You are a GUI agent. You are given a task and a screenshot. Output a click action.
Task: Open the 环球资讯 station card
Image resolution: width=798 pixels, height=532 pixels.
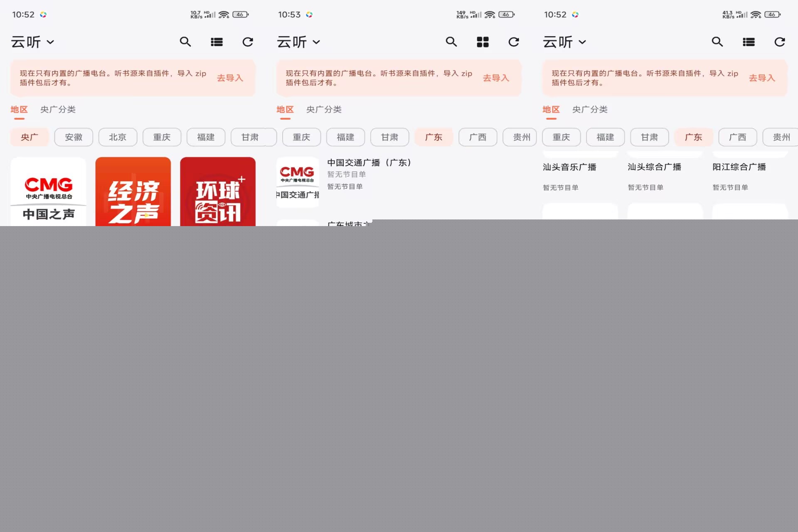(218, 192)
